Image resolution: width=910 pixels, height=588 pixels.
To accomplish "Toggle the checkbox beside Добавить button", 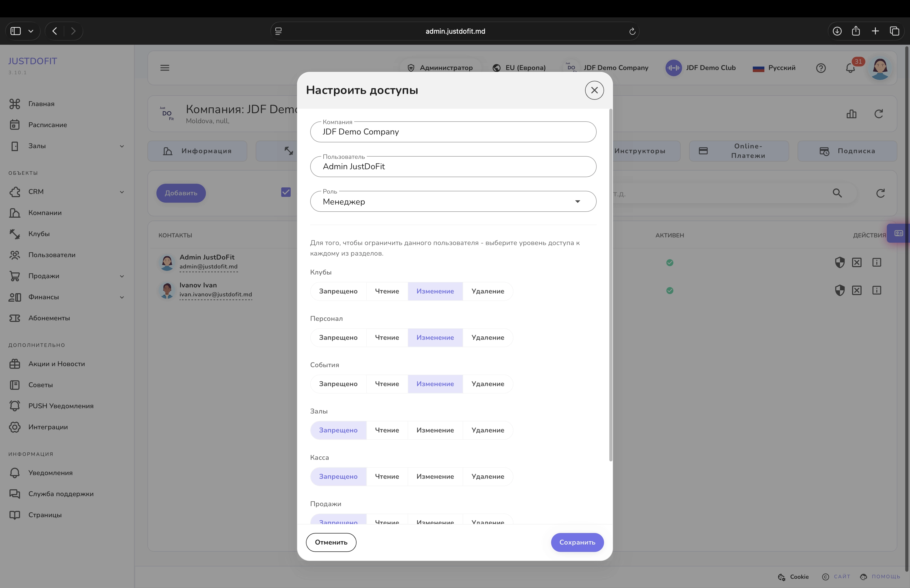I will click(x=286, y=192).
